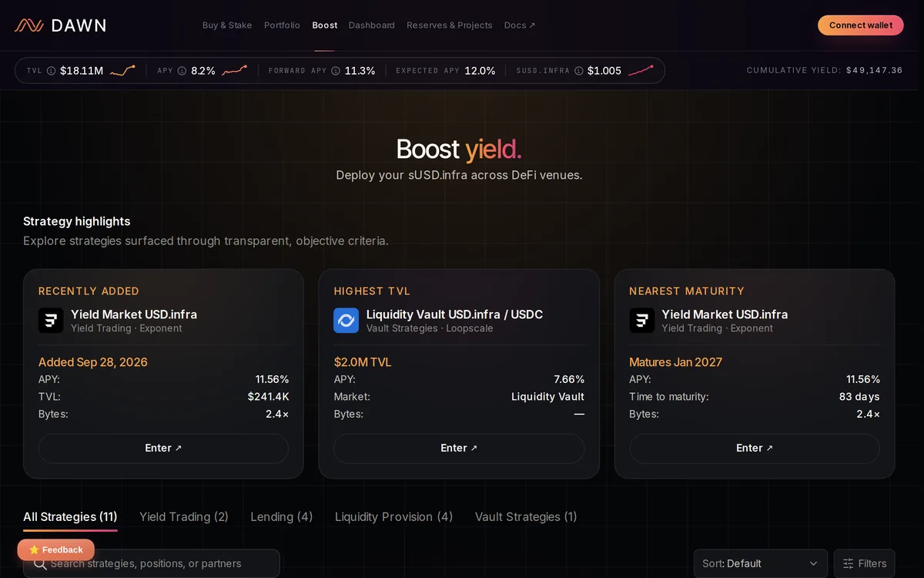Screen dimensions: 924x578
Task: Click the TVL info icon
Action: pos(52,71)
